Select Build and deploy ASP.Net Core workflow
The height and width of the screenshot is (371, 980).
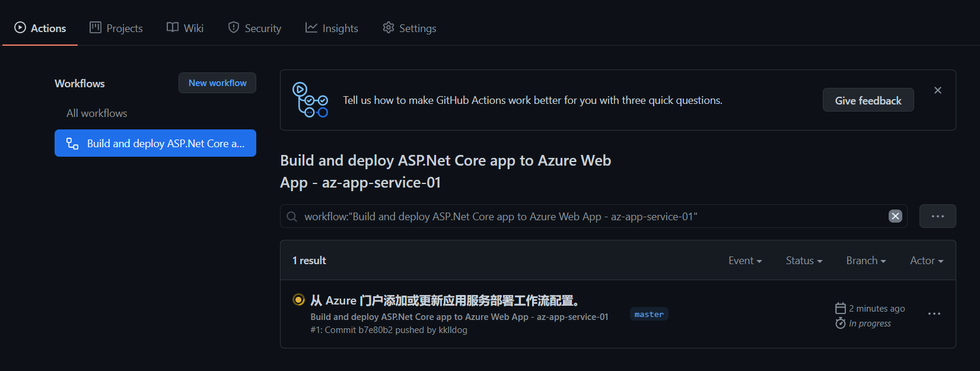click(x=155, y=143)
